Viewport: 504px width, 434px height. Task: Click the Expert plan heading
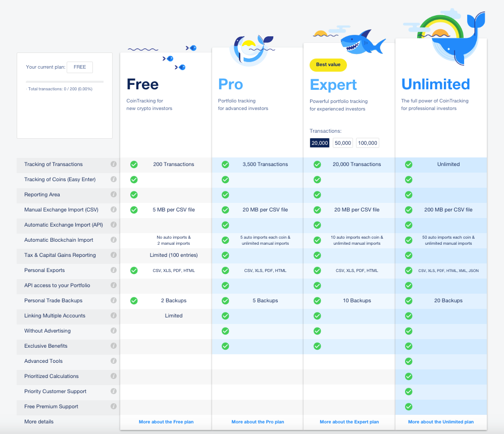[333, 85]
